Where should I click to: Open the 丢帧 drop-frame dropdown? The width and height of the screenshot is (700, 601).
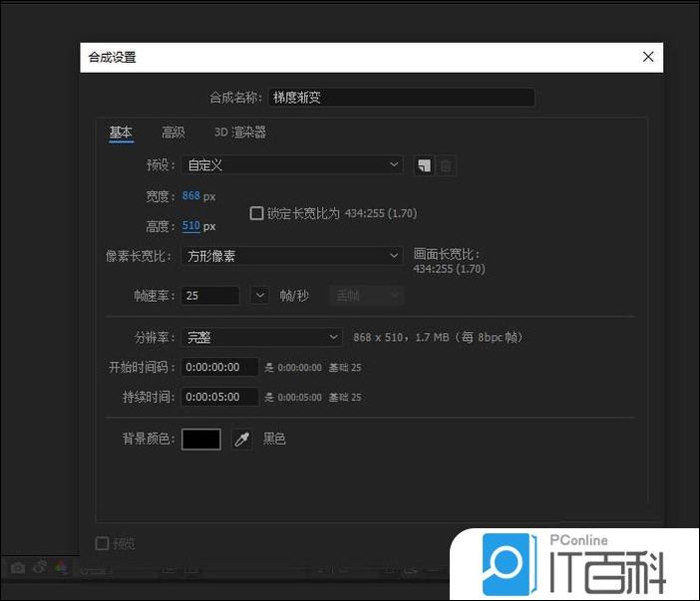(x=367, y=295)
